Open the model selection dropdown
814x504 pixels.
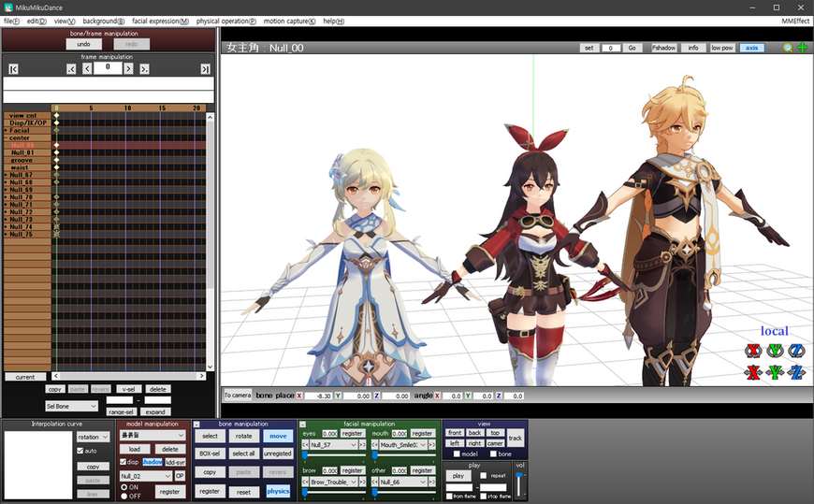[153, 435]
